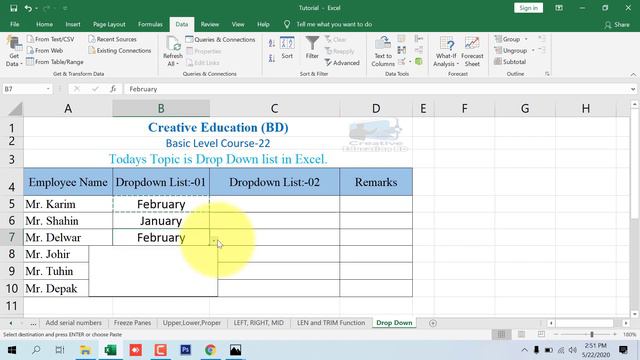Click the Consolidate icon
The image size is (640, 360).
[419, 39]
